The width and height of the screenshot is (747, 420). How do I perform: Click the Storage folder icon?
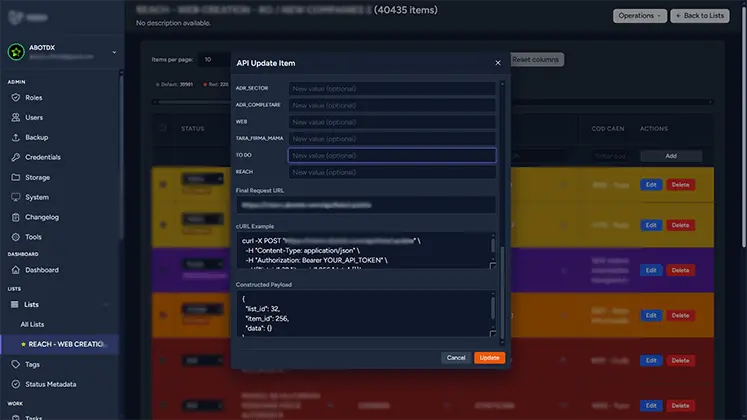click(16, 177)
